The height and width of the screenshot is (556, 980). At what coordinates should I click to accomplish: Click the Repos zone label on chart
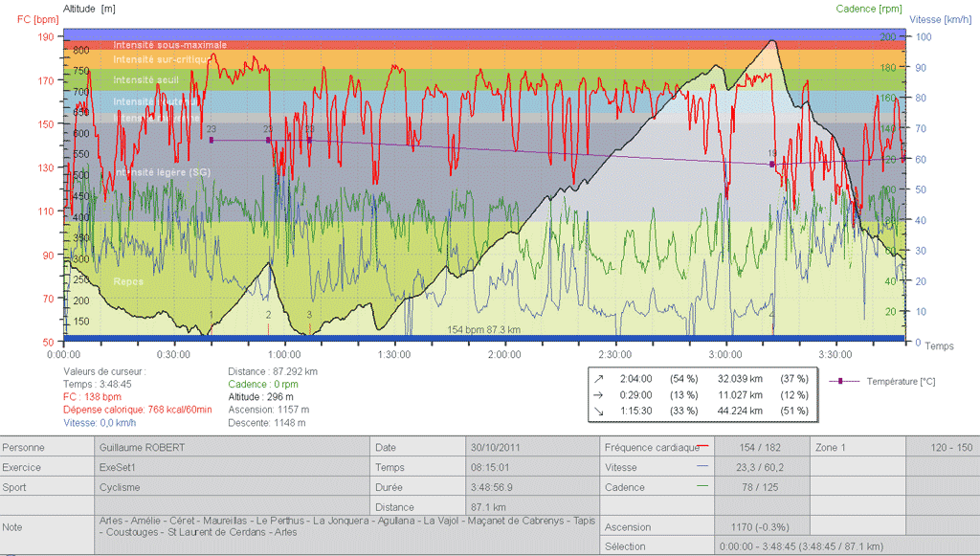pyautogui.click(x=128, y=281)
